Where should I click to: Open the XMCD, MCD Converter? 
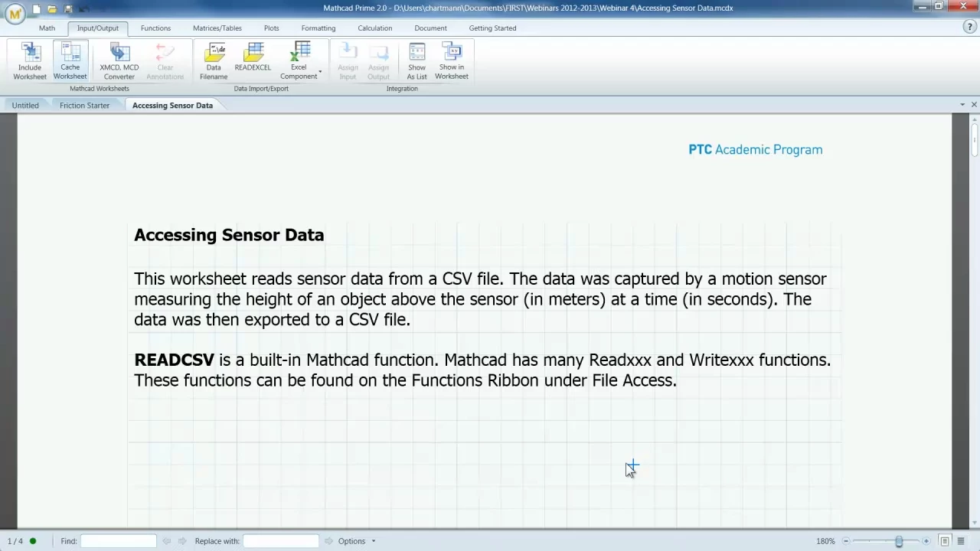(x=119, y=61)
